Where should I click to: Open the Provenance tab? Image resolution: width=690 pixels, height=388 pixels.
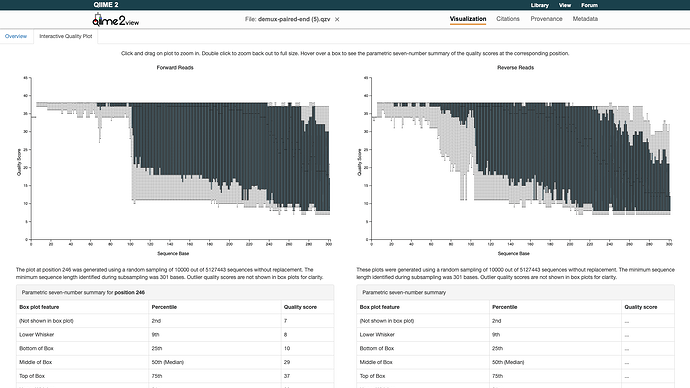pyautogui.click(x=546, y=19)
